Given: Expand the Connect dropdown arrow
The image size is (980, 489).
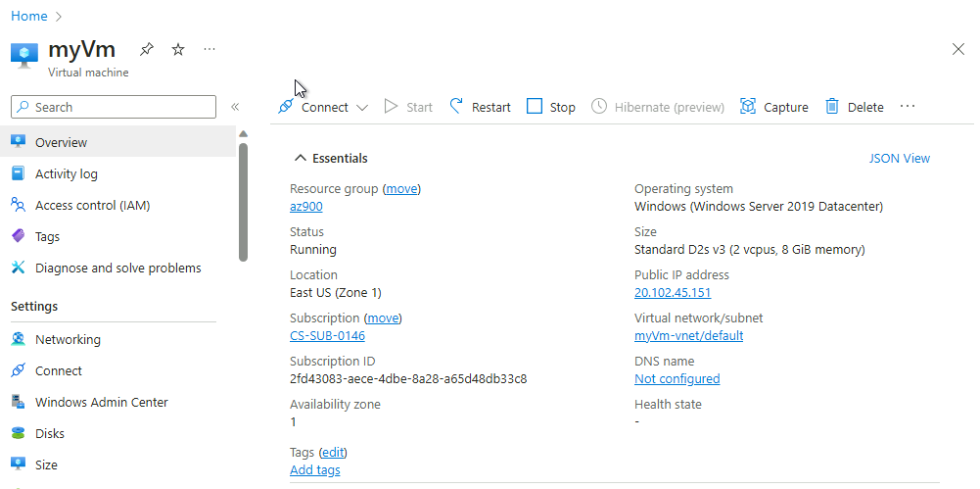Looking at the screenshot, I should (x=362, y=108).
